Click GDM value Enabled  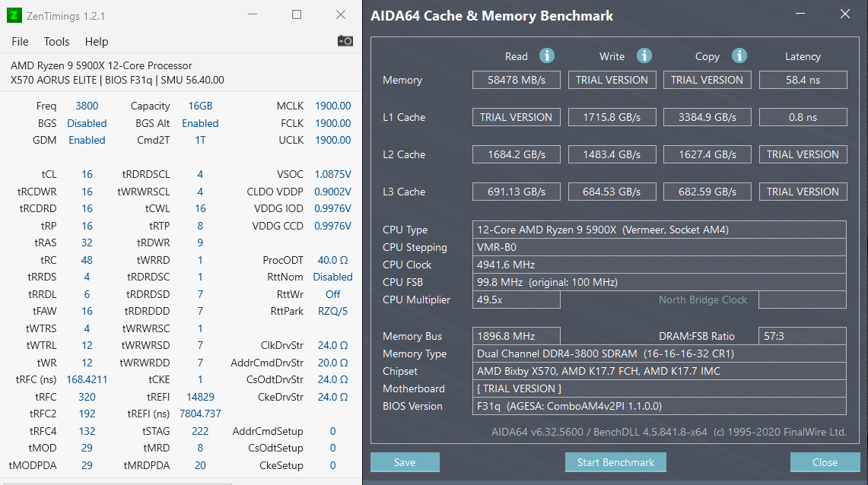(87, 140)
